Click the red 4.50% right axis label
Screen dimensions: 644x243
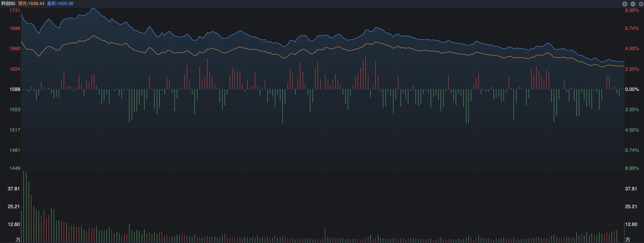pos(632,49)
